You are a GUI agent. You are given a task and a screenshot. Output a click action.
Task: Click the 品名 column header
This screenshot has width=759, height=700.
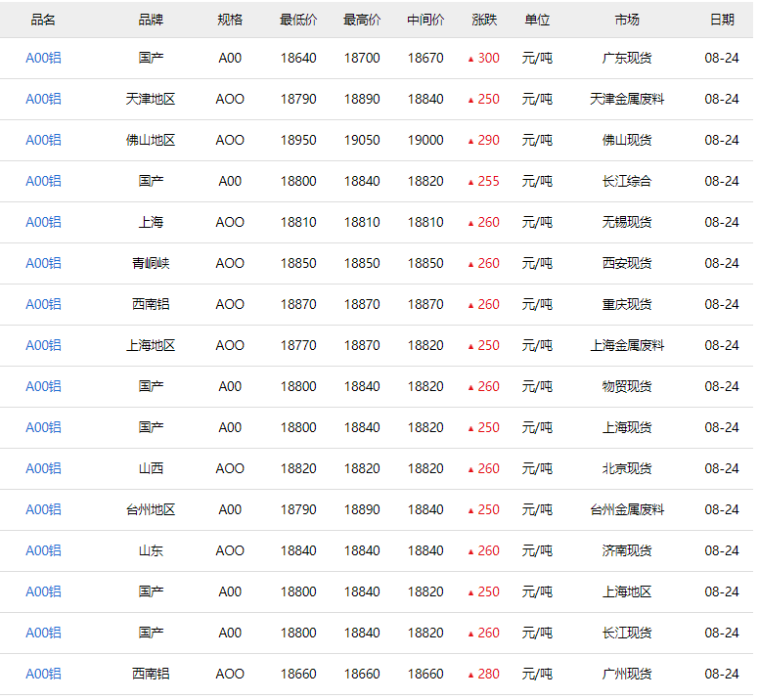pyautogui.click(x=43, y=20)
